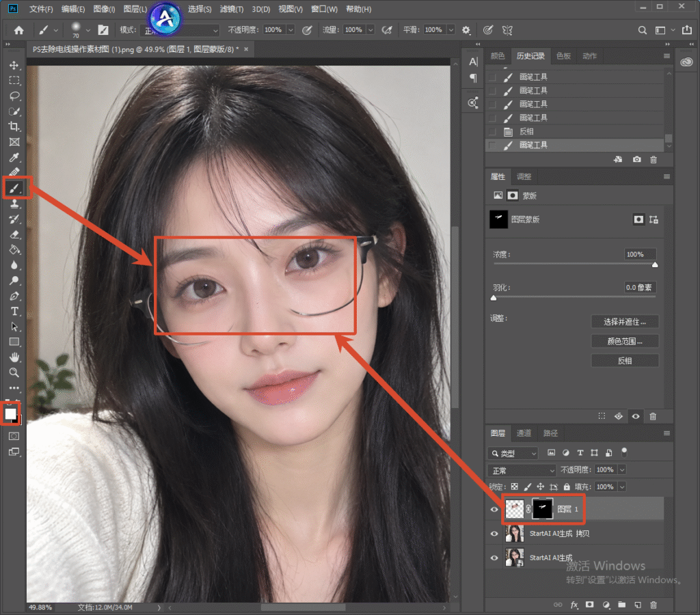The image size is (700, 615).
Task: Toggle lock transparent pixels
Action: (x=514, y=487)
